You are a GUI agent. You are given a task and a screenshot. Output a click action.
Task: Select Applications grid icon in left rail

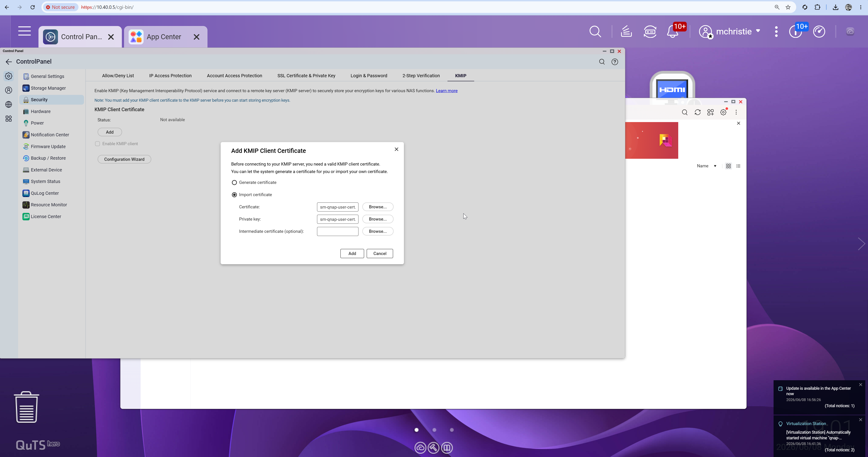[x=9, y=119]
